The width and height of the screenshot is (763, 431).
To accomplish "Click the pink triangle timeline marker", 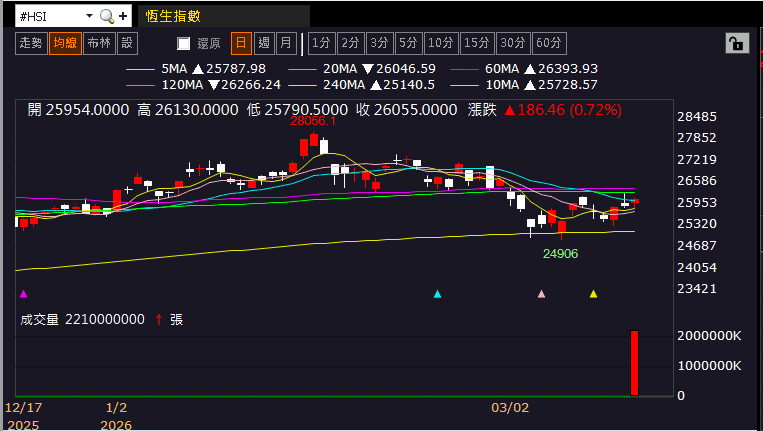I will (541, 294).
